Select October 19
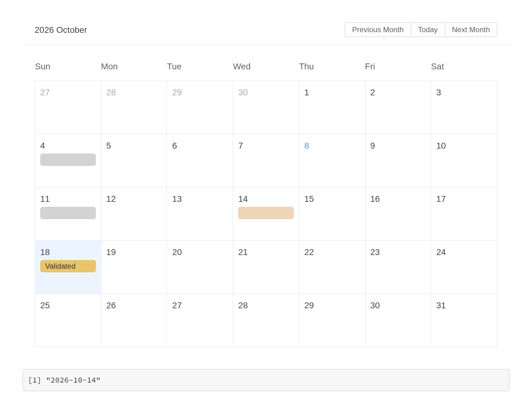The height and width of the screenshot is (416, 532). click(134, 267)
